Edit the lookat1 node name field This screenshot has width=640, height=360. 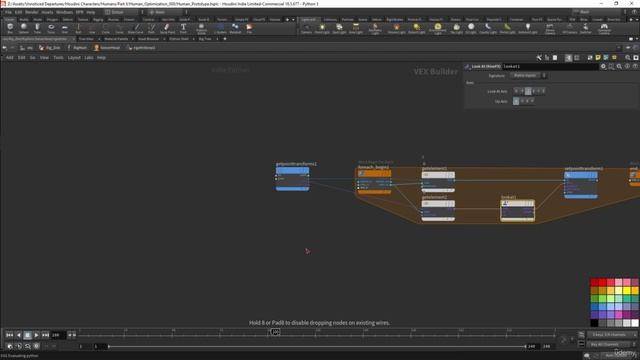pos(550,66)
